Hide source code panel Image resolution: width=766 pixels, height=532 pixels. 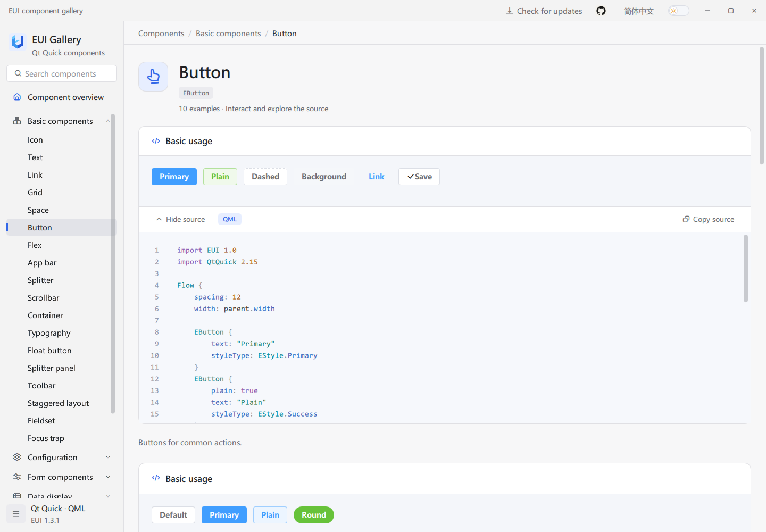180,219
